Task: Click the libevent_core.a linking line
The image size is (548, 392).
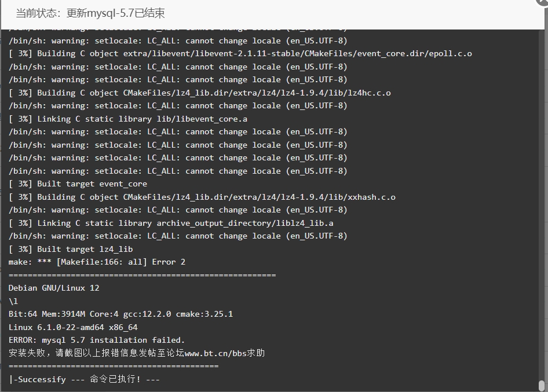Action: [x=128, y=119]
